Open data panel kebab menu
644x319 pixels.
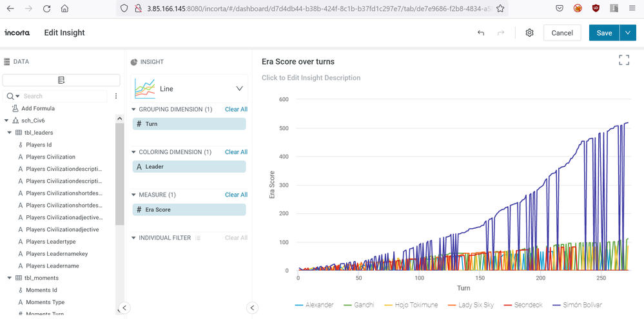click(x=116, y=96)
